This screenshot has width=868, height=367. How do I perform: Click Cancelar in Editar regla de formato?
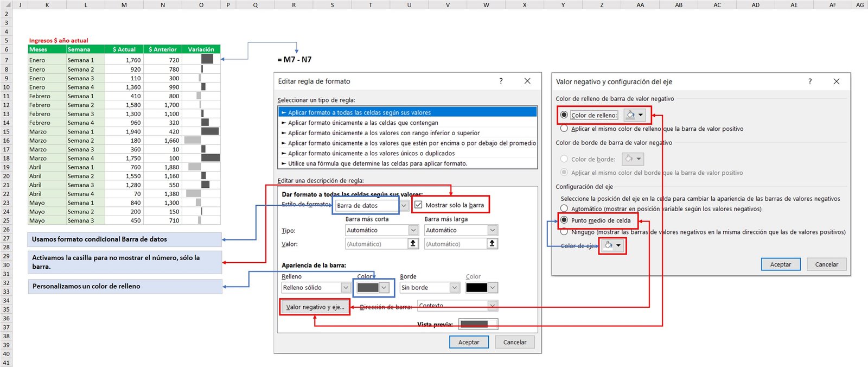pos(515,342)
